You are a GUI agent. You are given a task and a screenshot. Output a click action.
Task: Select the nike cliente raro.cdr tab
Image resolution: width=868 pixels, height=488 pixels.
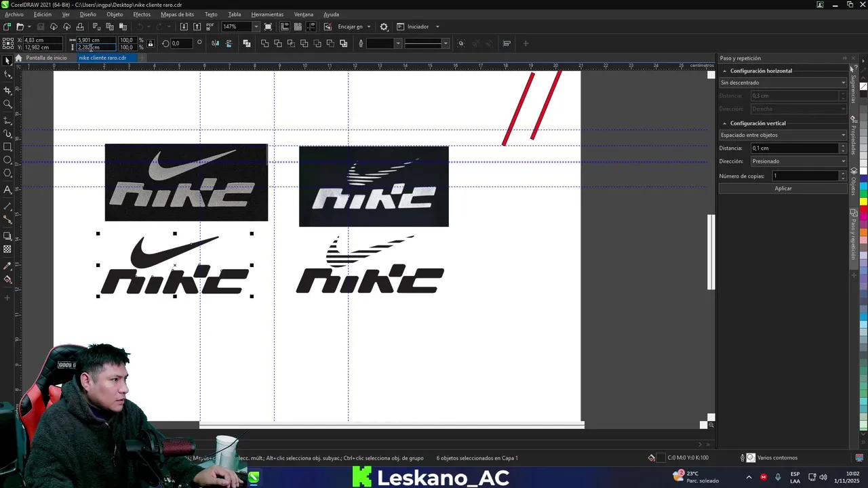(x=102, y=58)
